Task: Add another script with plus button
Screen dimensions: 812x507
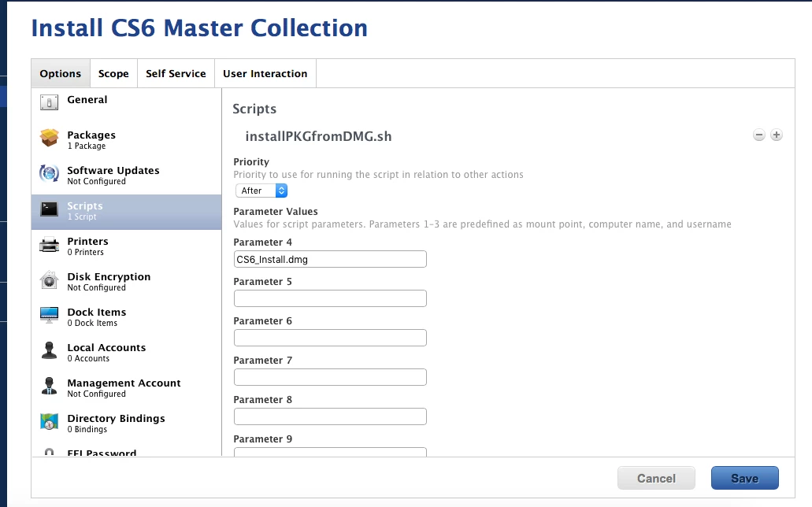Action: [777, 135]
